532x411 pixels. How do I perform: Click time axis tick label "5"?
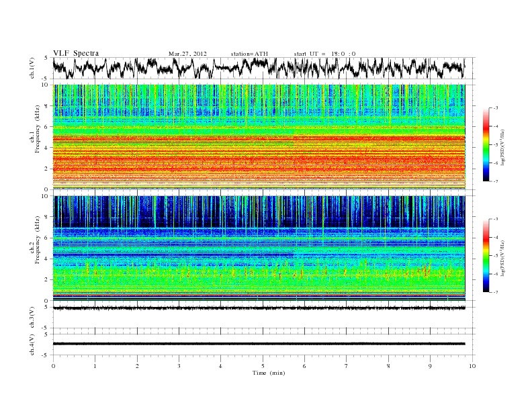pyautogui.click(x=263, y=366)
